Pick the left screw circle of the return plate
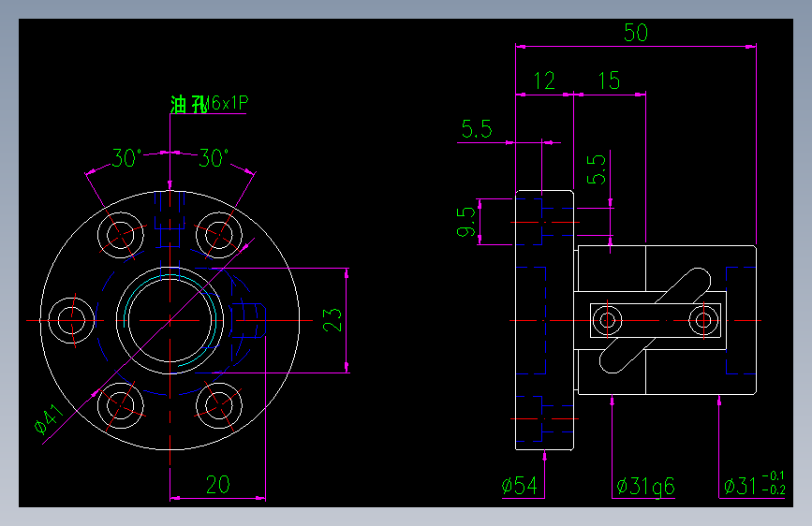The height and width of the screenshot is (526, 812). pyautogui.click(x=607, y=320)
